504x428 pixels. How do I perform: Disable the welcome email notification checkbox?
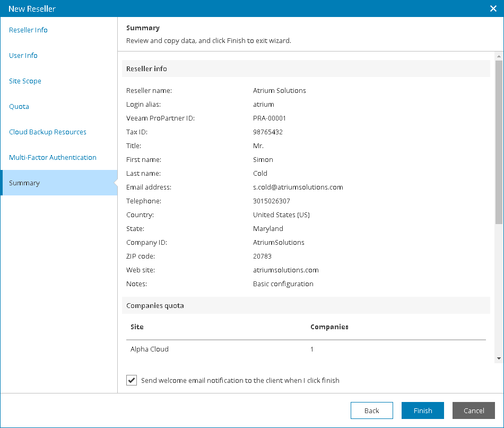pos(132,380)
